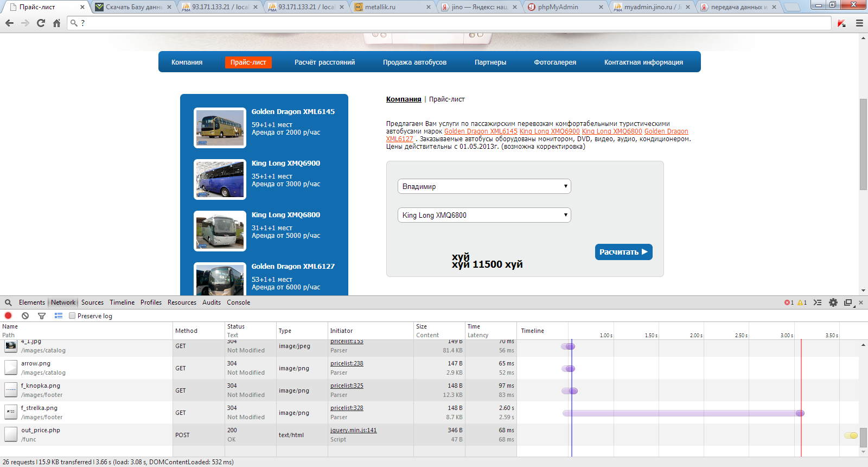Open pricelist:328 initiator link
This screenshot has width=868, height=467.
coord(347,408)
